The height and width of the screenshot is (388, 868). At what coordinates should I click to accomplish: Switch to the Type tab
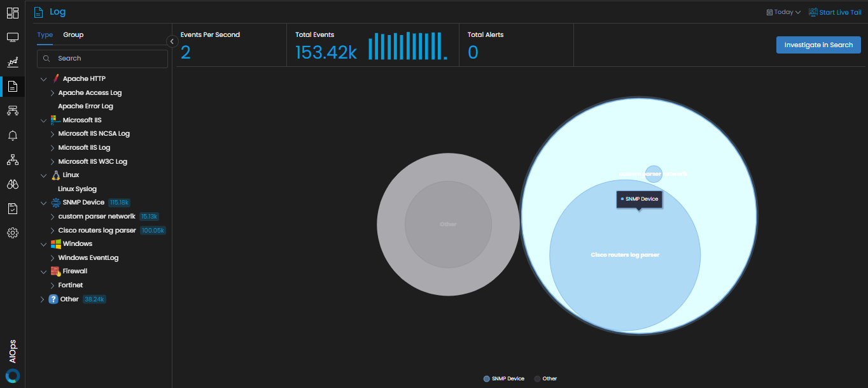click(45, 35)
